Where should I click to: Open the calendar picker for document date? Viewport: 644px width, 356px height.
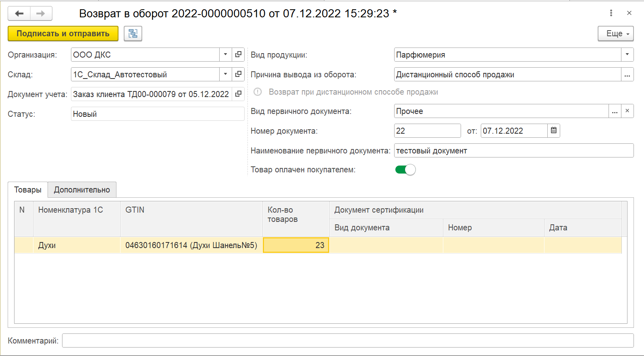coord(554,130)
